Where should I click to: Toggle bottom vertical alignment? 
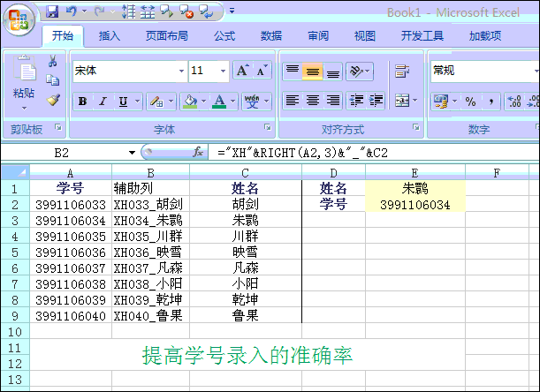click(x=332, y=72)
